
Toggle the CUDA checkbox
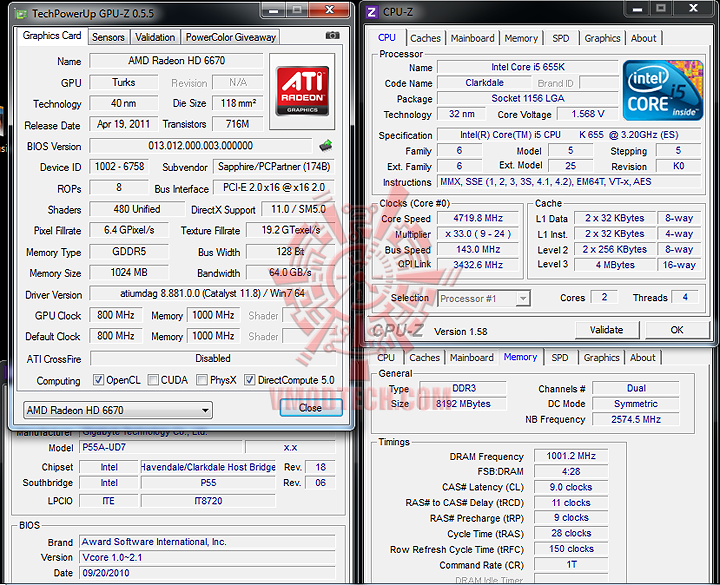click(x=153, y=380)
